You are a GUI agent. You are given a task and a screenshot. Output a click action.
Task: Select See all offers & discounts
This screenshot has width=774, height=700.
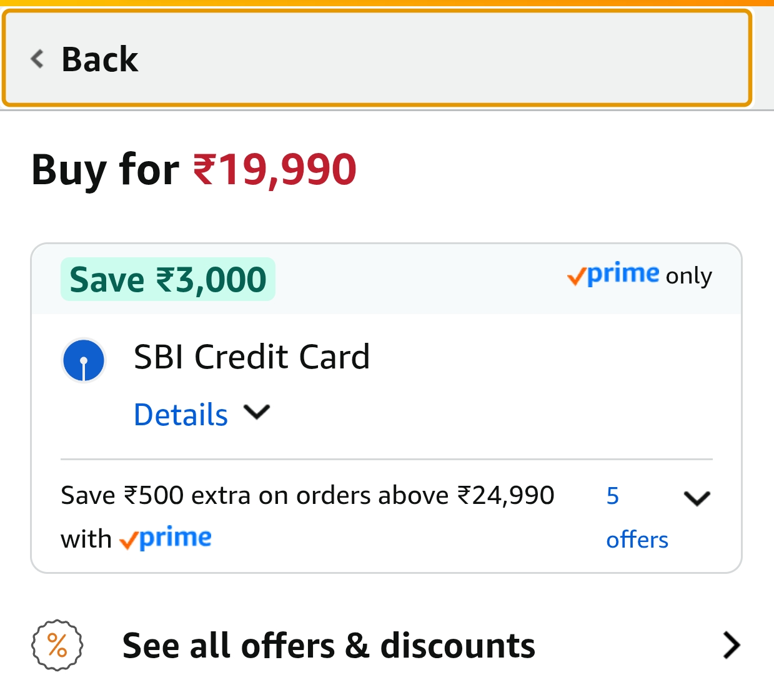click(329, 646)
